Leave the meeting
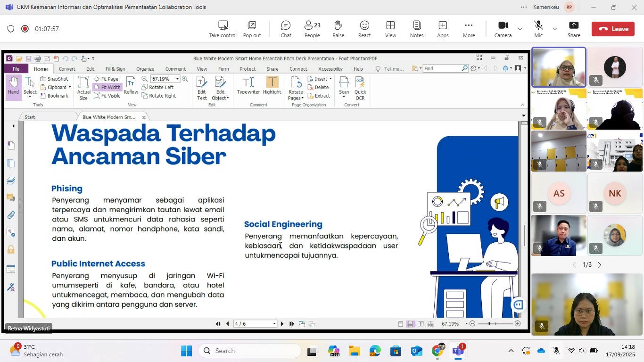This screenshot has width=644, height=362. click(613, 29)
